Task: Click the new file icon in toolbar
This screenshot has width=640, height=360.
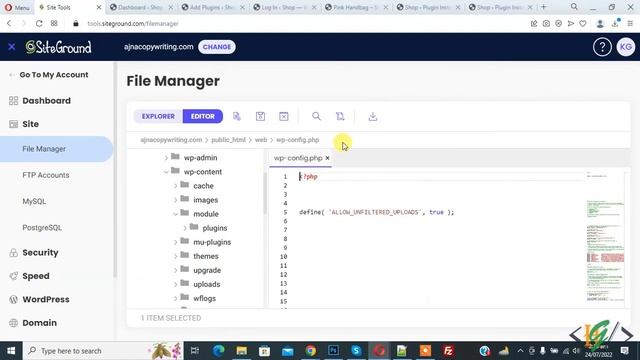Action: (x=237, y=116)
